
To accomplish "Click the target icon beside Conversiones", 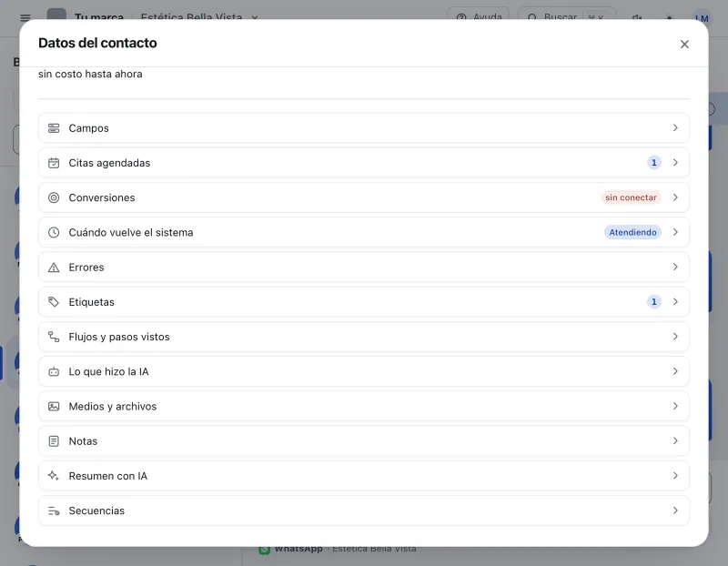I will pos(54,197).
